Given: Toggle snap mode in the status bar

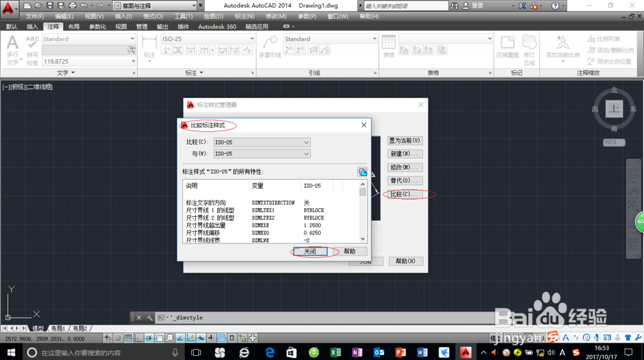Looking at the screenshot, I should [x=118, y=338].
